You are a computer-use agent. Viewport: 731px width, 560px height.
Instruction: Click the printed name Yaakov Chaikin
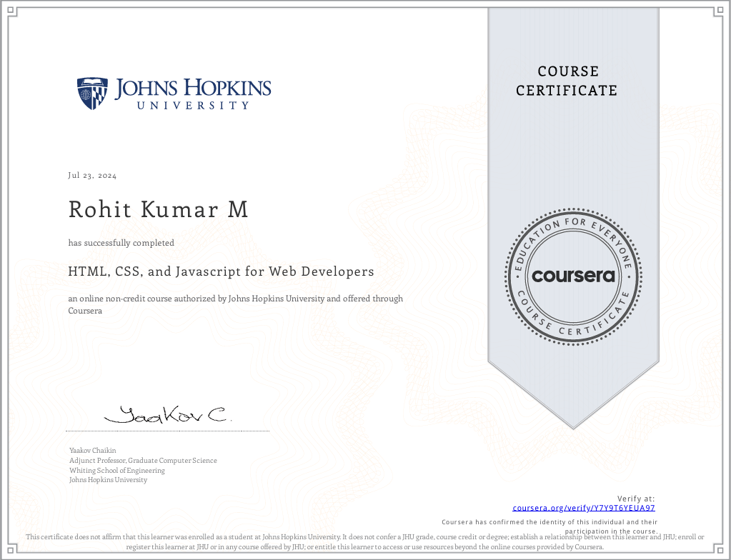[93, 451]
